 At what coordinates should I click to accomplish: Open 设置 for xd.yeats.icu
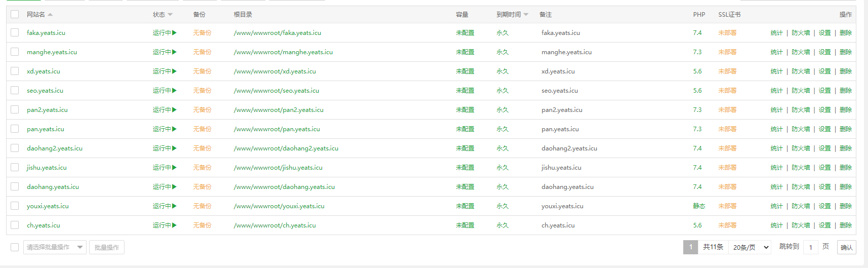point(825,71)
